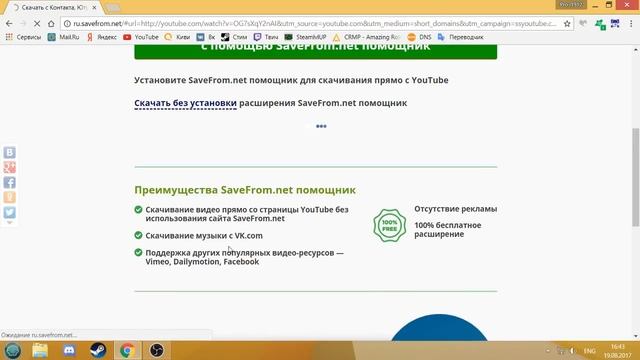The height and width of the screenshot is (360, 640).
Task: Open the Сервисы apps bookmark
Action: 23,37
